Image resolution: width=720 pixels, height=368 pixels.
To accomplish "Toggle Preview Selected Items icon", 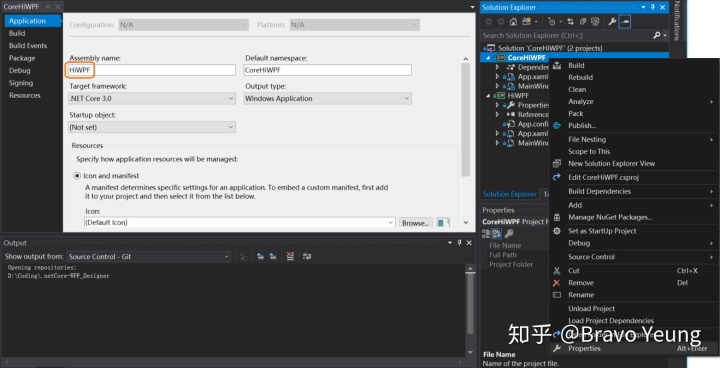I will click(x=624, y=22).
